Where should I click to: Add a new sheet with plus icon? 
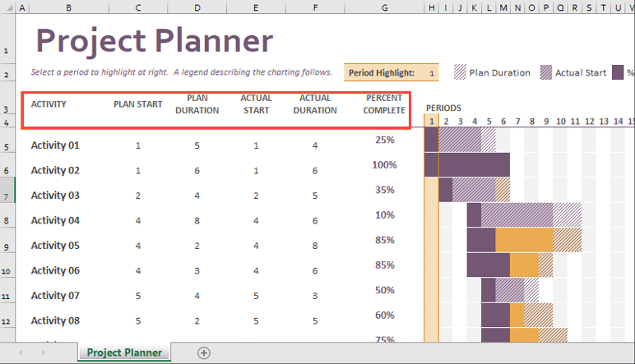(x=204, y=353)
